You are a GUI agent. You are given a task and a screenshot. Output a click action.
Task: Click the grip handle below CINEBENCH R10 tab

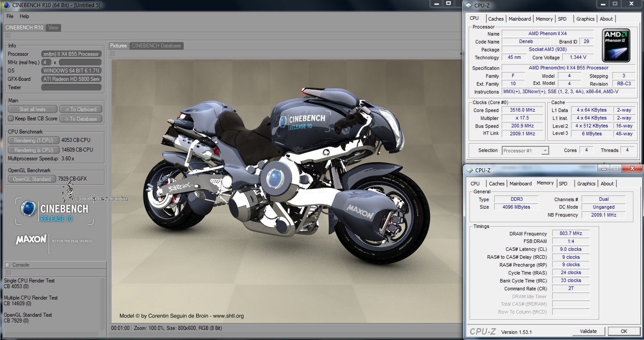[8, 36]
